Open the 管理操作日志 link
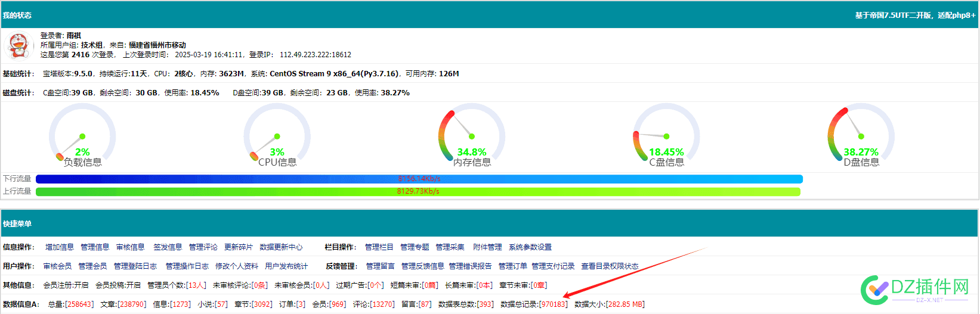The height and width of the screenshot is (314, 980). click(x=187, y=266)
